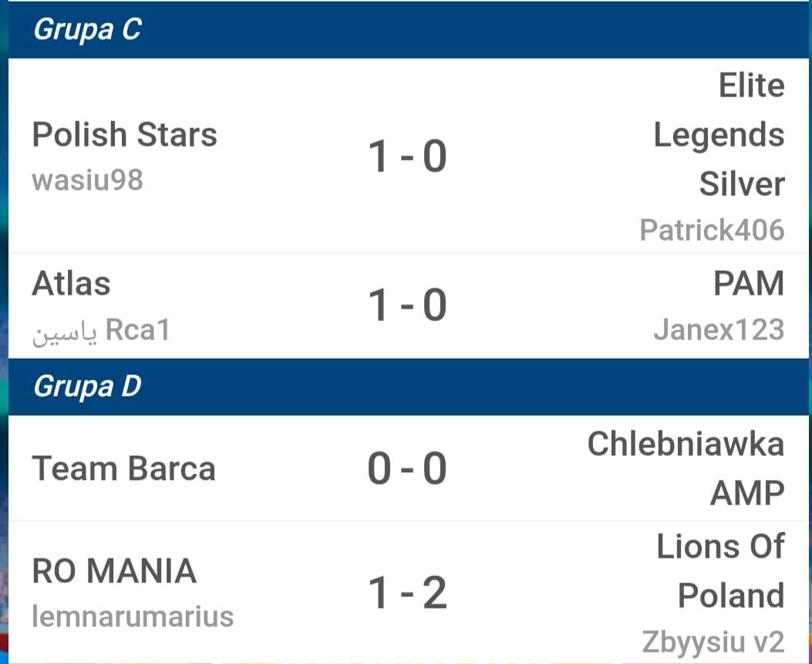Open manager Janex123's profile
The width and height of the screenshot is (812, 664).
(719, 330)
